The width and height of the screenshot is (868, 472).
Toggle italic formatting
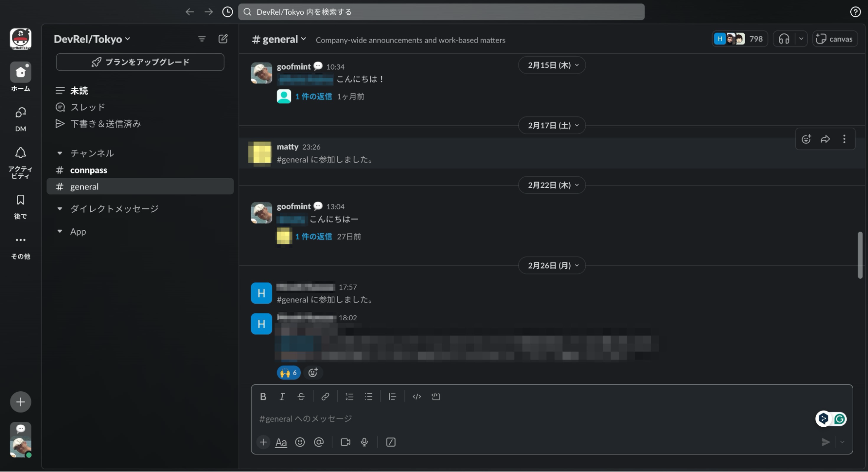(x=282, y=397)
